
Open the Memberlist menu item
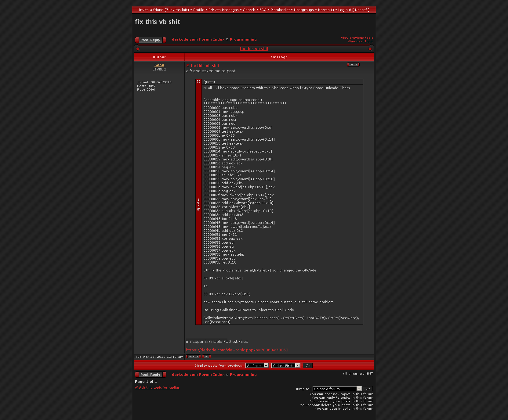point(280,10)
